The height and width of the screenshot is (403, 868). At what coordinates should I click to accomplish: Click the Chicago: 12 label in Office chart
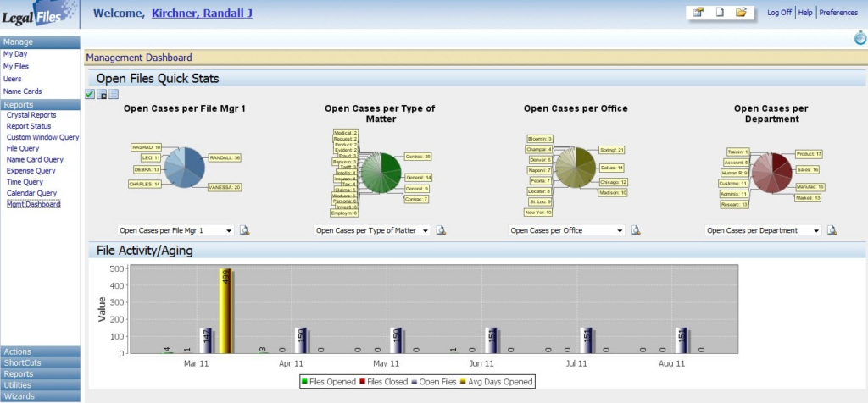[613, 182]
